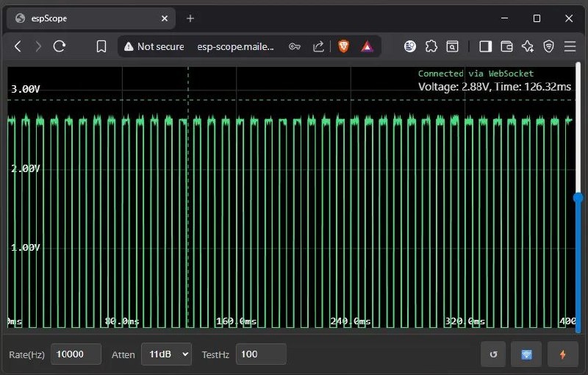Reload the espScope page
588x375 pixels.
click(x=60, y=46)
